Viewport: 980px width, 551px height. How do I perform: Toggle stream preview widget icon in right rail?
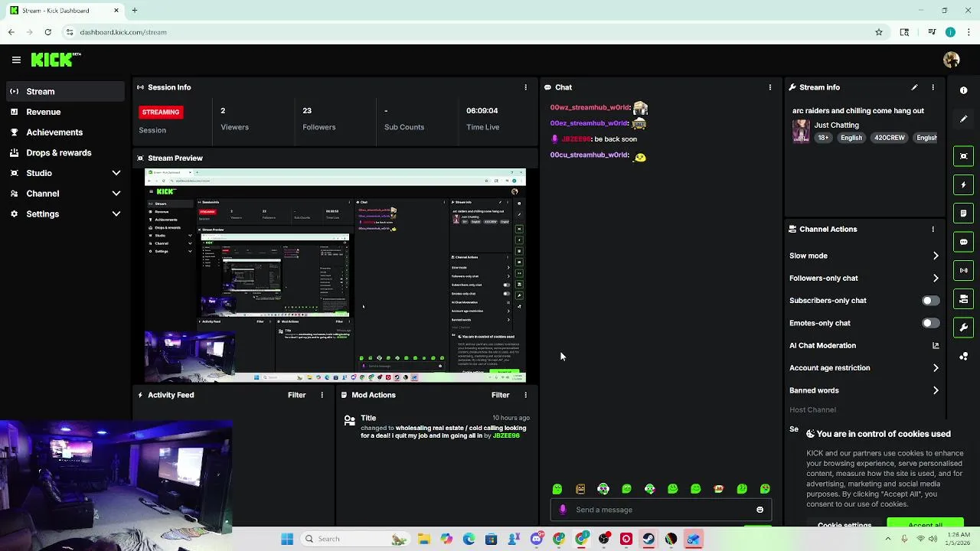[x=964, y=156]
